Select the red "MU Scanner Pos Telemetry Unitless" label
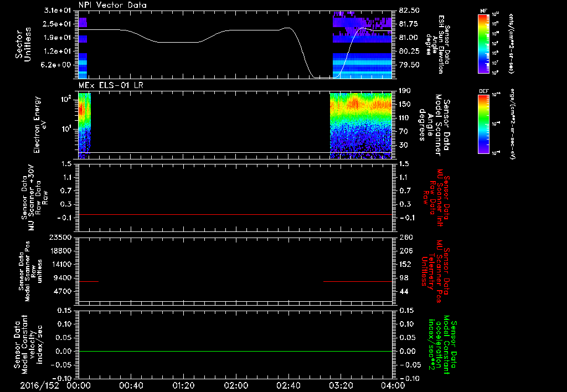This screenshot has width=567, height=392. pyautogui.click(x=435, y=271)
